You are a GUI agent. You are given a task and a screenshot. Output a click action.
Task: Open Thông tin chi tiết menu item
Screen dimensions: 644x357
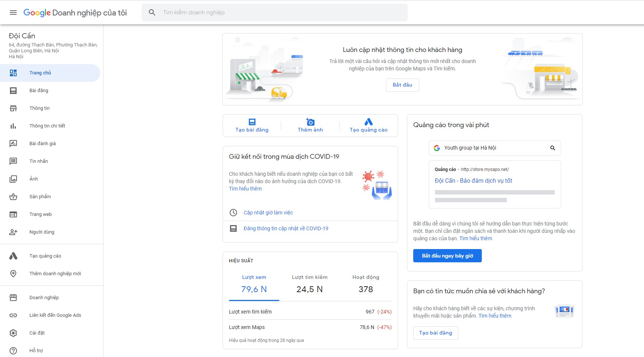[50, 126]
